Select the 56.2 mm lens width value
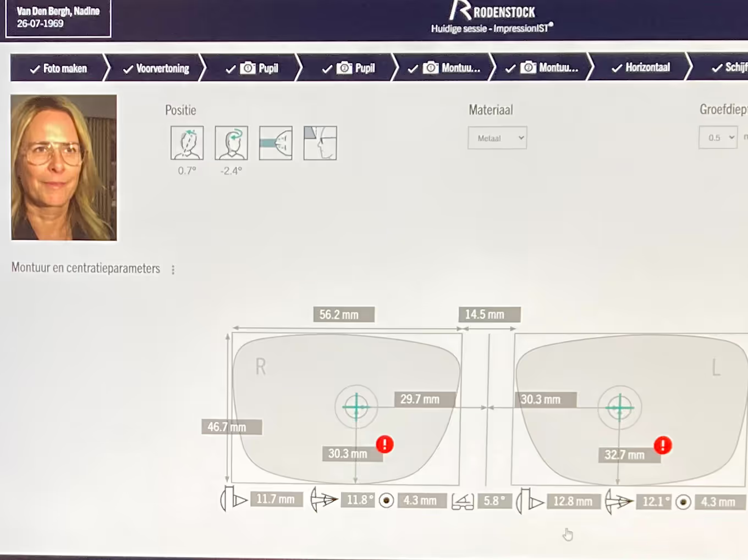 [x=344, y=314]
